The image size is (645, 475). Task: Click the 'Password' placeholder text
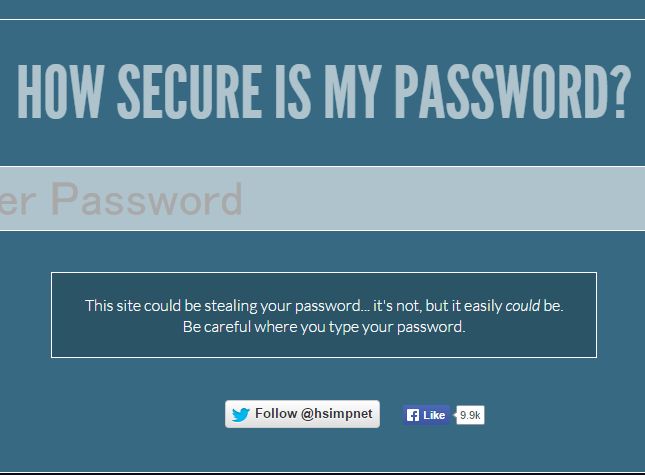coord(146,199)
